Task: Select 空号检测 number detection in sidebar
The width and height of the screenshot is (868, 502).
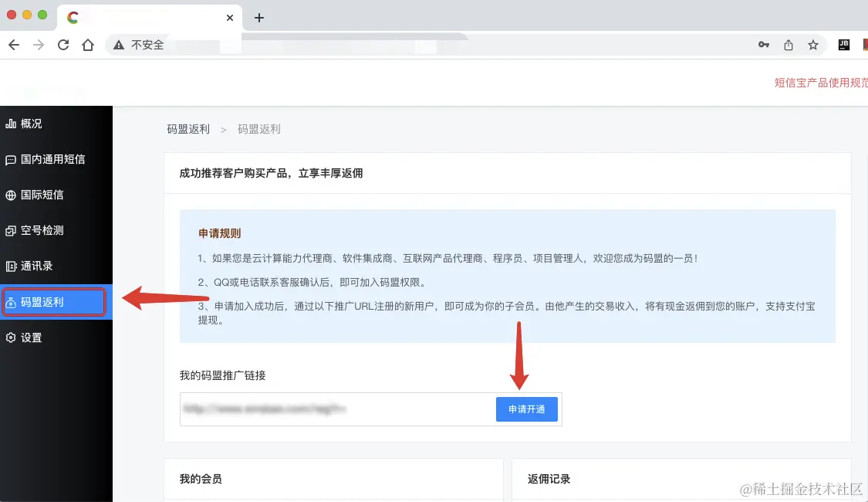Action: (x=46, y=230)
